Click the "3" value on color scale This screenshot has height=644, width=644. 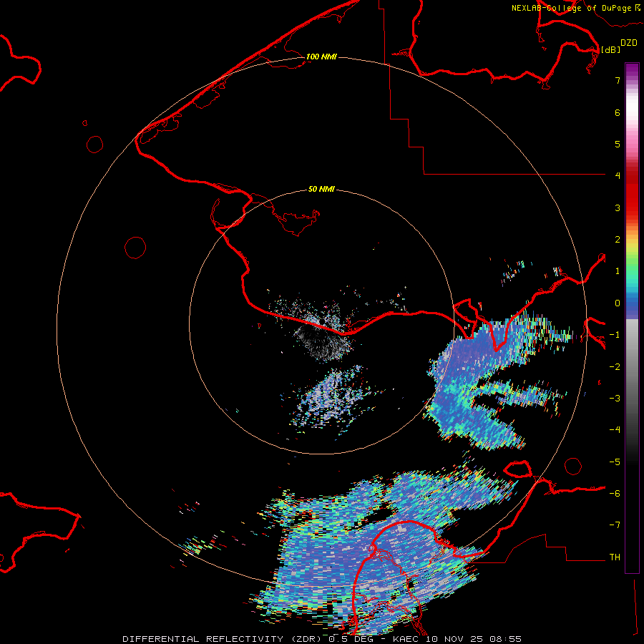618,208
